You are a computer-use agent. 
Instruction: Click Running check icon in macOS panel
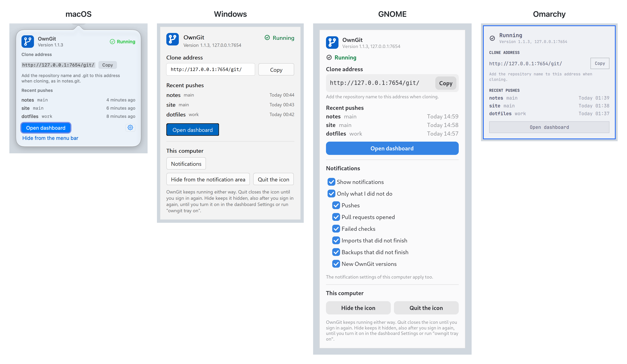coord(112,42)
